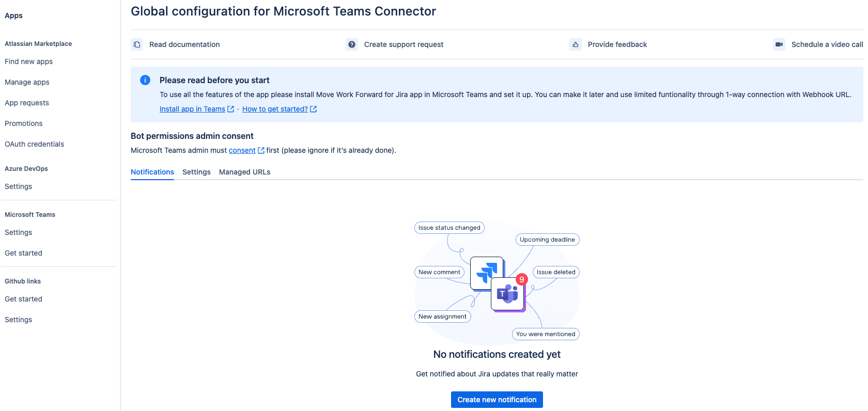Follow the consent link for bot permissions
This screenshot has width=868, height=411.
coord(242,150)
